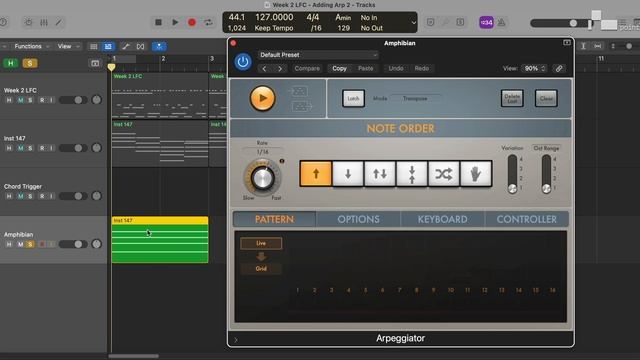Click the red Record button
This screenshot has height=360, width=640.
[x=191, y=22]
